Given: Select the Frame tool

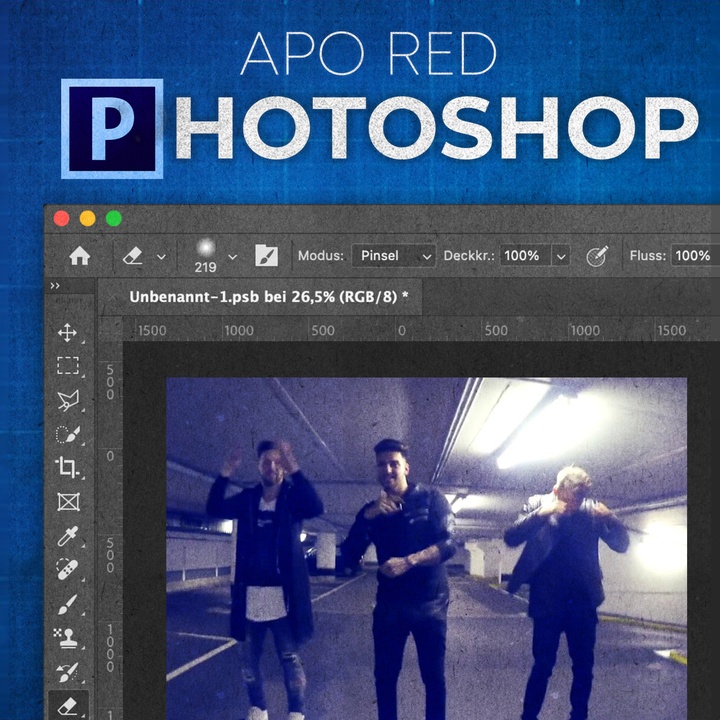Looking at the screenshot, I should click(67, 501).
